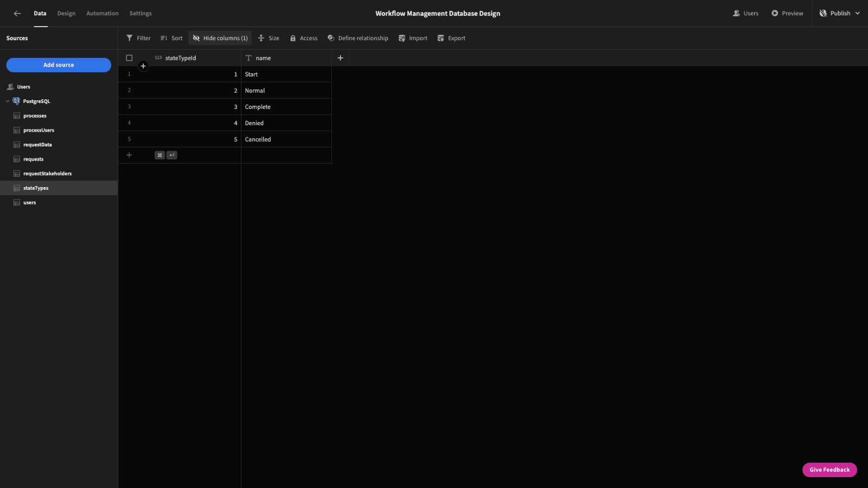Open the requests table

[x=59, y=159]
